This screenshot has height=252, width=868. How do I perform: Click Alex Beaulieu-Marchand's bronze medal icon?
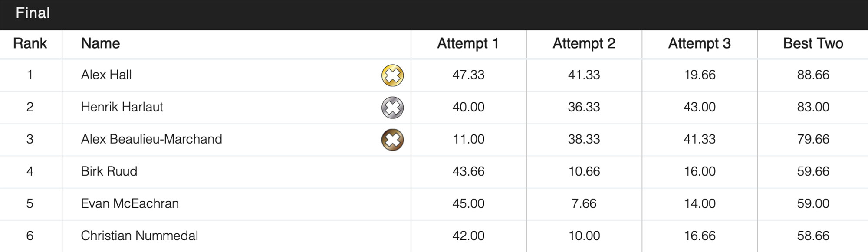click(x=392, y=140)
